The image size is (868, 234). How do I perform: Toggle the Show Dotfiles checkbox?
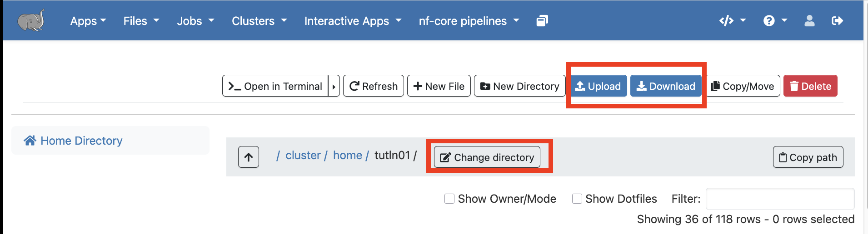[x=577, y=199]
